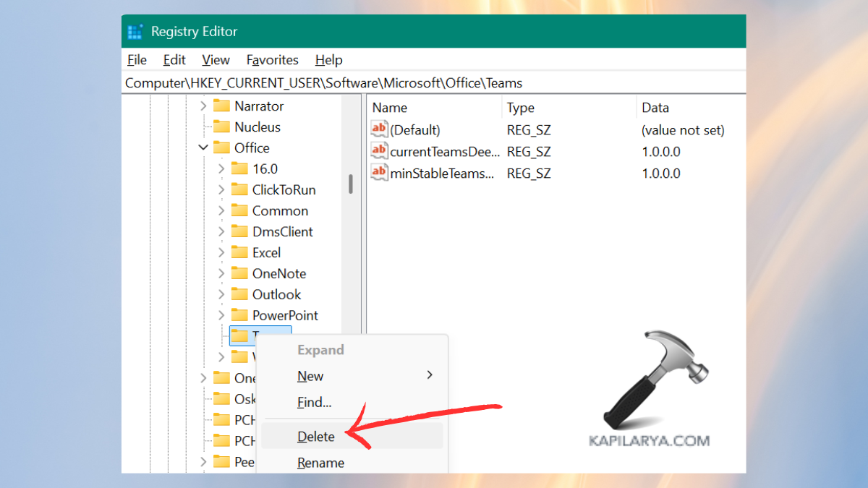
Task: Expand the OneNote key
Action: click(221, 274)
